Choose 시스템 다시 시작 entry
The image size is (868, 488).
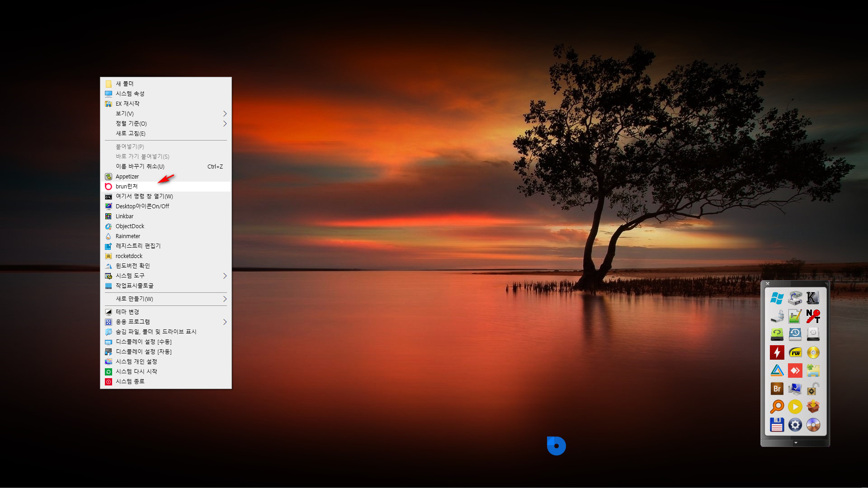click(166, 371)
